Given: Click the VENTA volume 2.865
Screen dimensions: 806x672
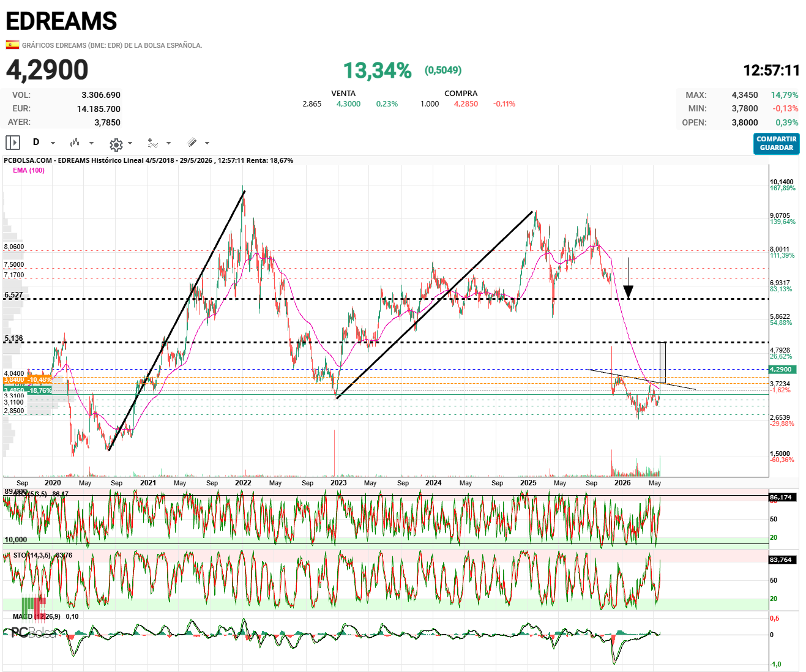Looking at the screenshot, I should [312, 104].
